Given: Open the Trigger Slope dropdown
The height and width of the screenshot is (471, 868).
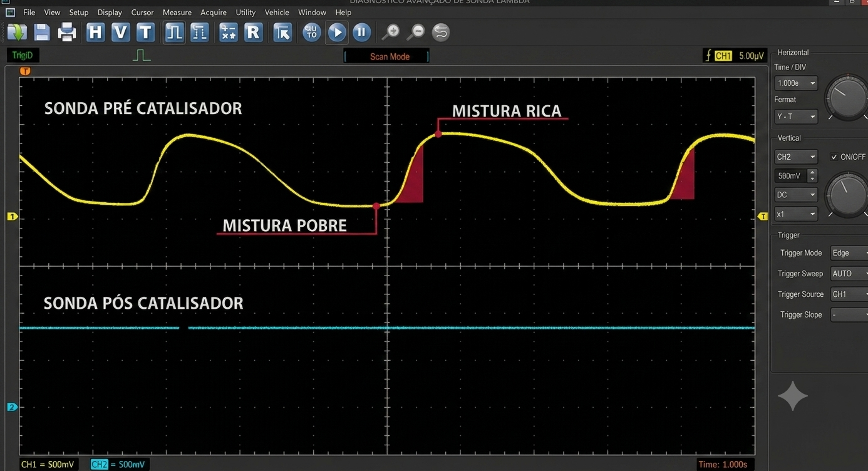Looking at the screenshot, I should [x=849, y=315].
